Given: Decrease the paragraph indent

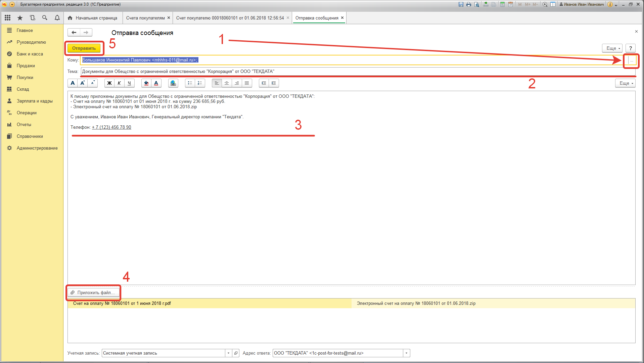Looking at the screenshot, I should (x=274, y=83).
